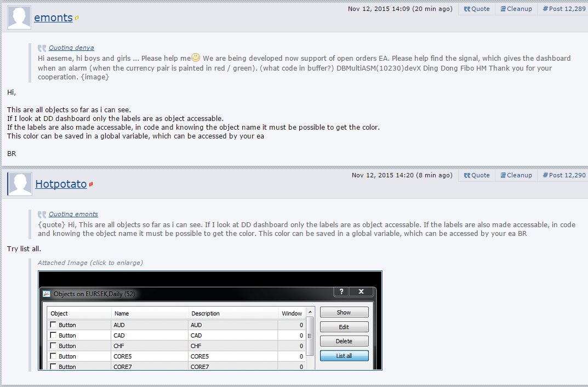Select AUD description cell
The width and height of the screenshot is (588, 387).
233,325
